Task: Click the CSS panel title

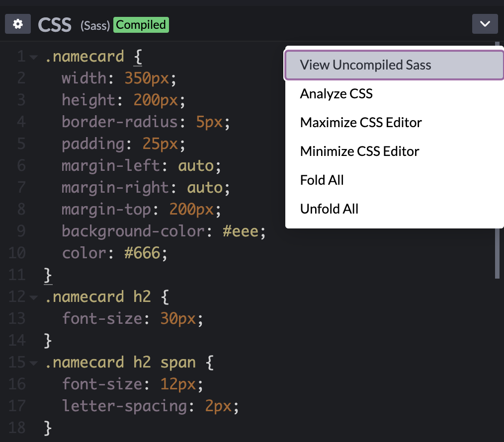Action: pyautogui.click(x=55, y=24)
